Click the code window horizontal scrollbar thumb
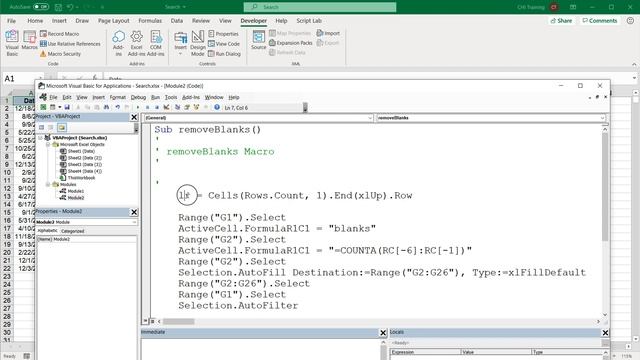This screenshot has width=640, height=360. click(x=179, y=322)
